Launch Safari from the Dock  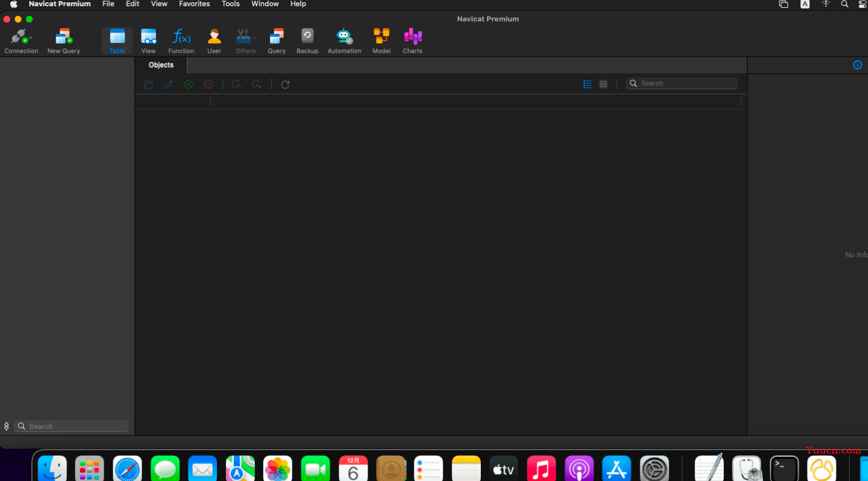point(127,469)
